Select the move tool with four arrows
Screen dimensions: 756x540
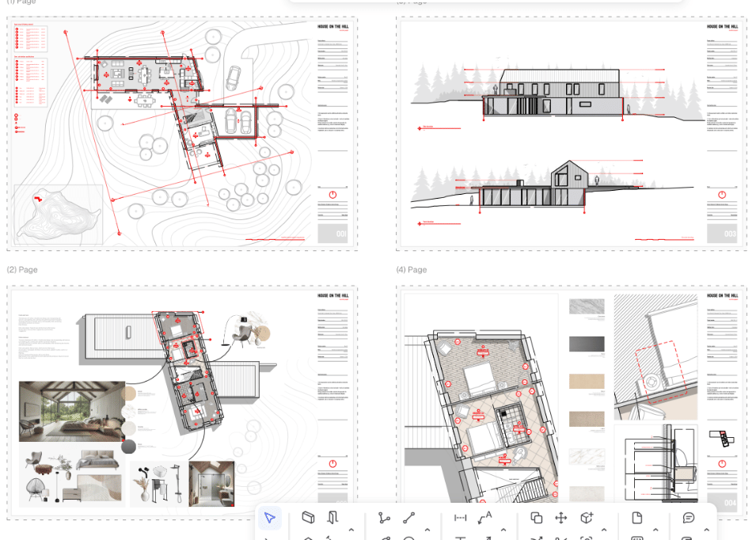560,518
